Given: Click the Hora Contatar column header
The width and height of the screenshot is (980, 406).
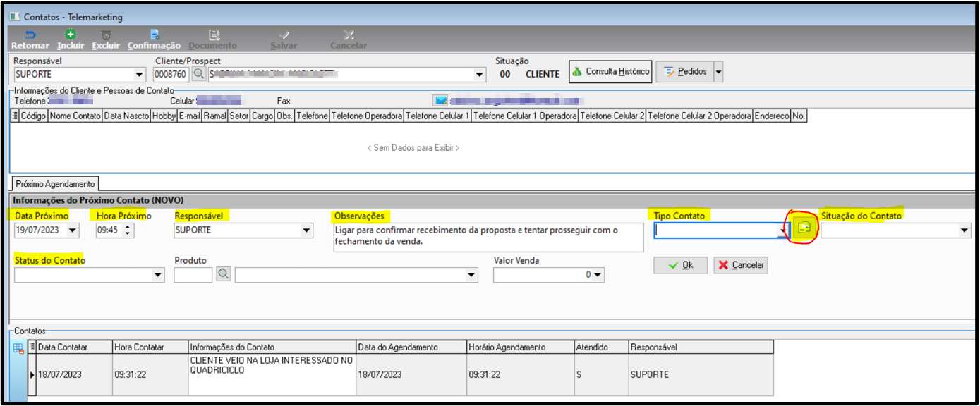Looking at the screenshot, I should coord(150,347).
